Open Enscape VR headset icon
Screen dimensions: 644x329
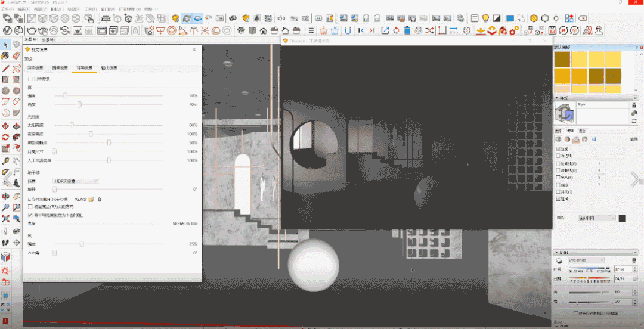point(233,18)
